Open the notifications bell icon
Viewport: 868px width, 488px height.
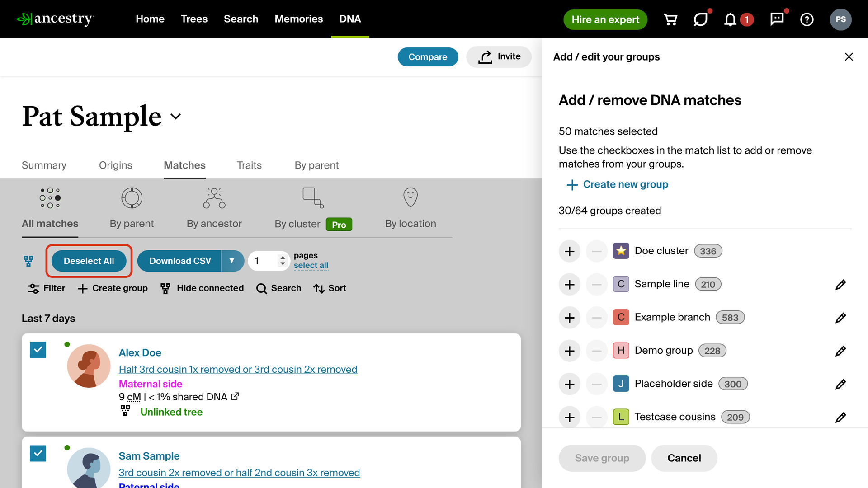(730, 19)
